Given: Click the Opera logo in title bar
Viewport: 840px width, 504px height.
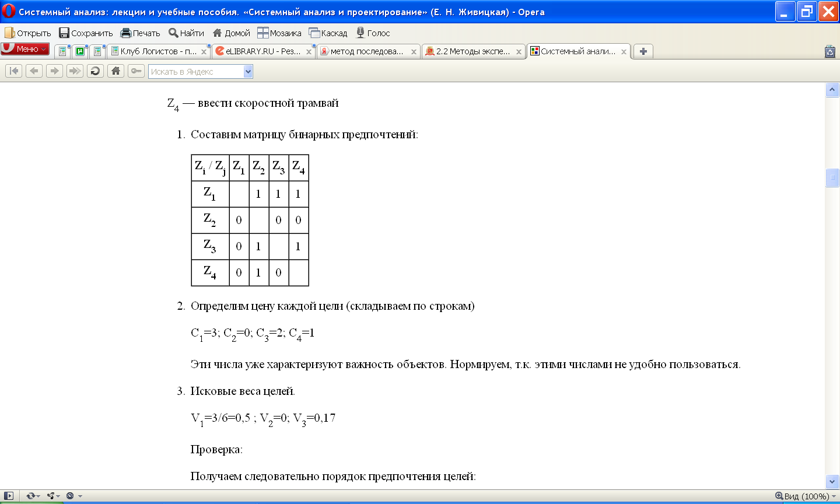Looking at the screenshot, I should point(9,11).
